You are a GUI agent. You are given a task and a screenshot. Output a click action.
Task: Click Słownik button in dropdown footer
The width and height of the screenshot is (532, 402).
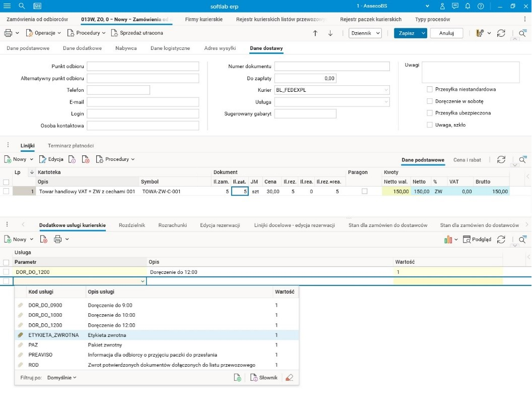coord(263,377)
